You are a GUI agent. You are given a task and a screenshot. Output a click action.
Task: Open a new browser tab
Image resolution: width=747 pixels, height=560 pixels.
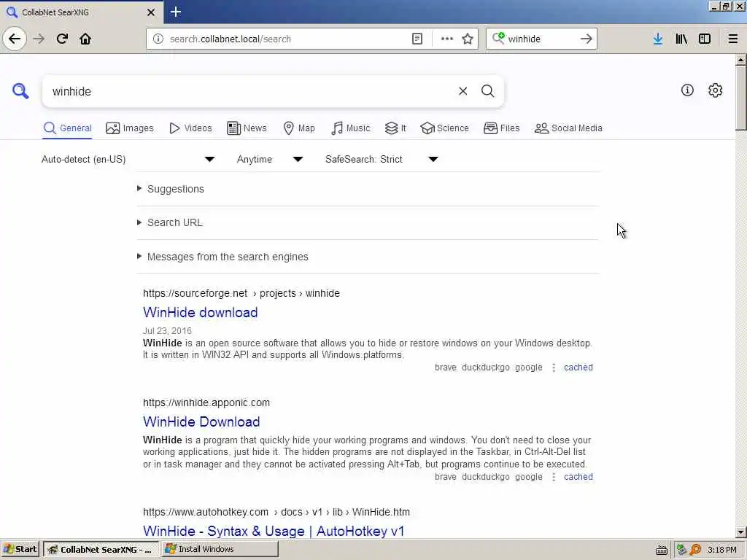pos(176,12)
